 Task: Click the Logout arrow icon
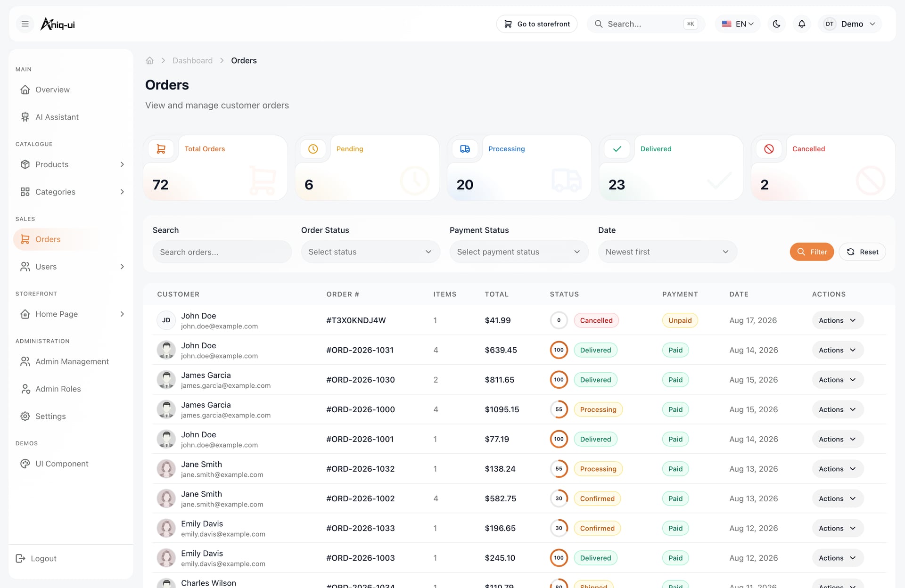tap(20, 558)
